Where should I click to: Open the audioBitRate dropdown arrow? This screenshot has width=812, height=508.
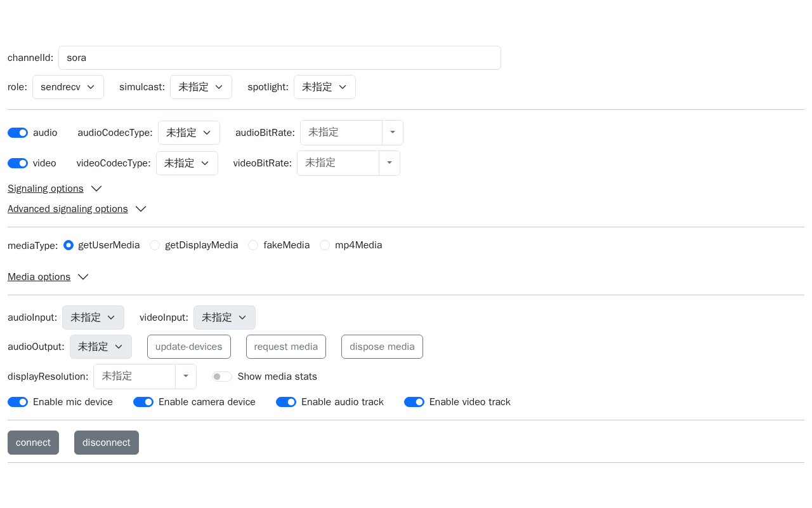(x=393, y=132)
